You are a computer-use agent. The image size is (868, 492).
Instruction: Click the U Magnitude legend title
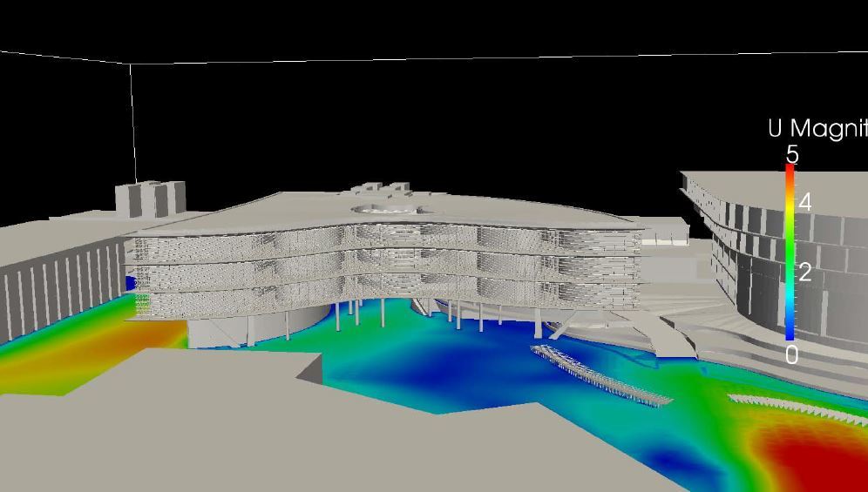(817, 129)
